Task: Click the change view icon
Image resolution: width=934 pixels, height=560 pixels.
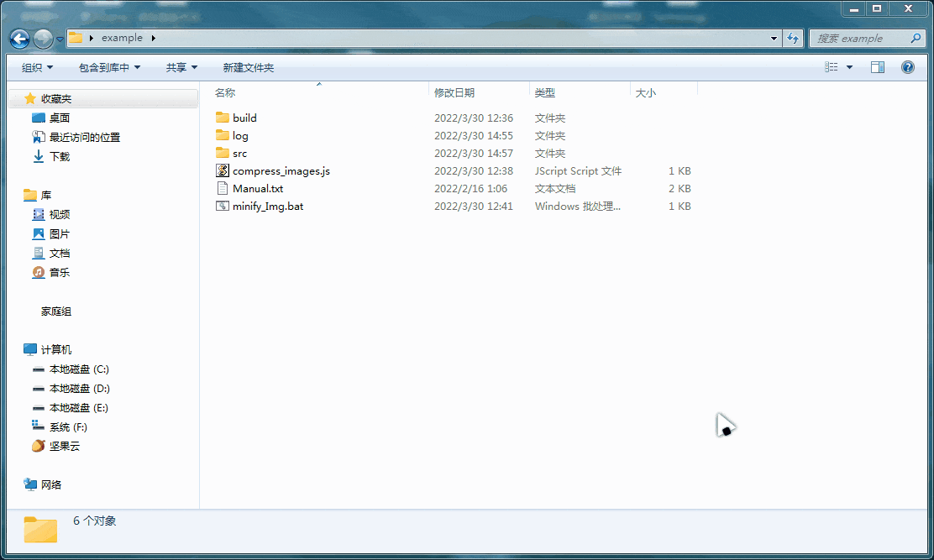Action: pos(831,67)
